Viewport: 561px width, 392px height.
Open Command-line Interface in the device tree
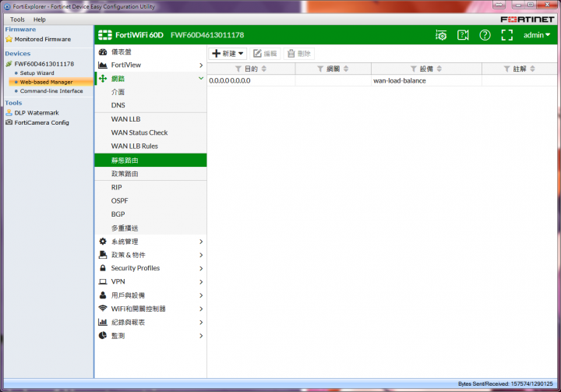click(x=51, y=91)
